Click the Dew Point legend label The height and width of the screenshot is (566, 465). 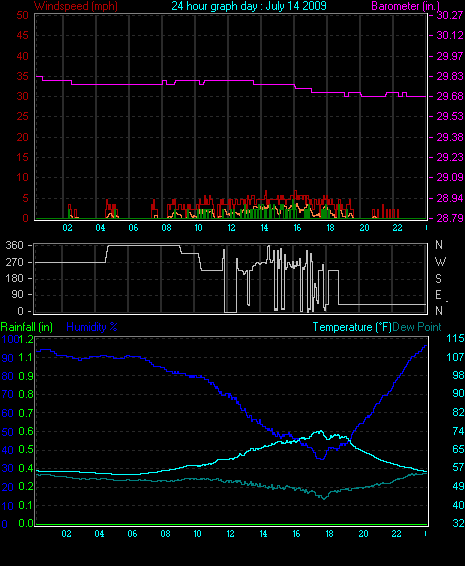click(417, 327)
